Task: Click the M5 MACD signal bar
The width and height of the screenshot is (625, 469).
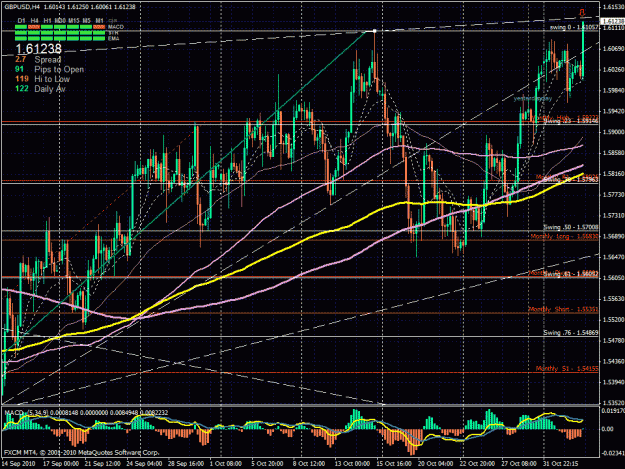Action: point(86,27)
